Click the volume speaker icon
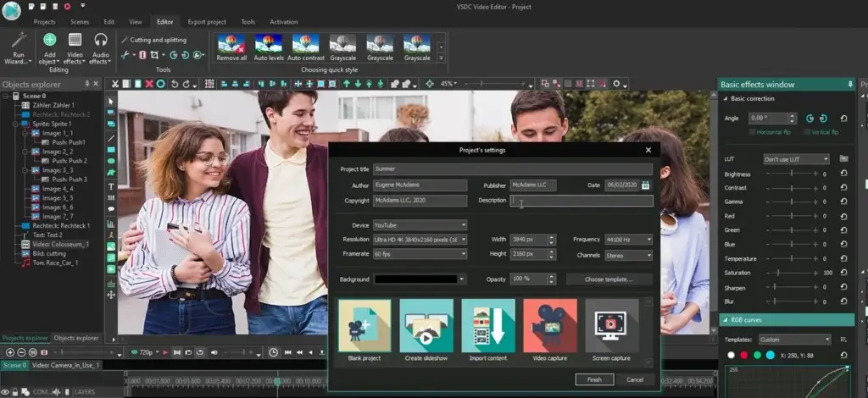The width and height of the screenshot is (868, 398). click(214, 352)
